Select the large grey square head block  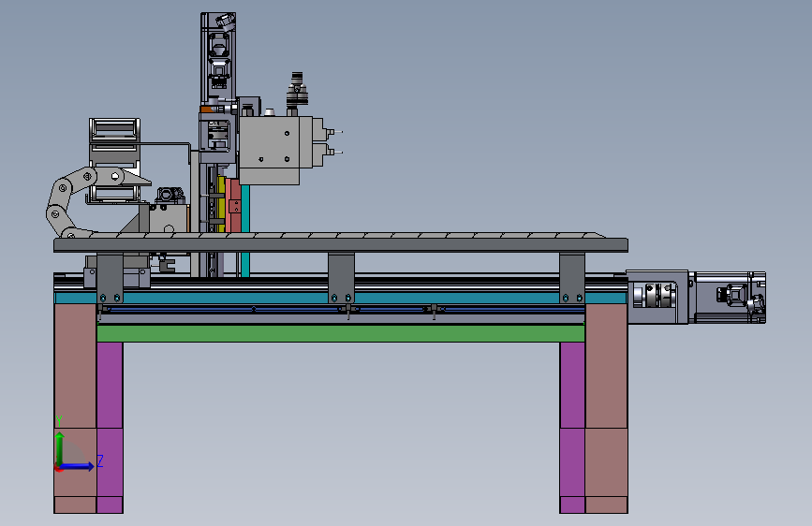tap(269, 150)
